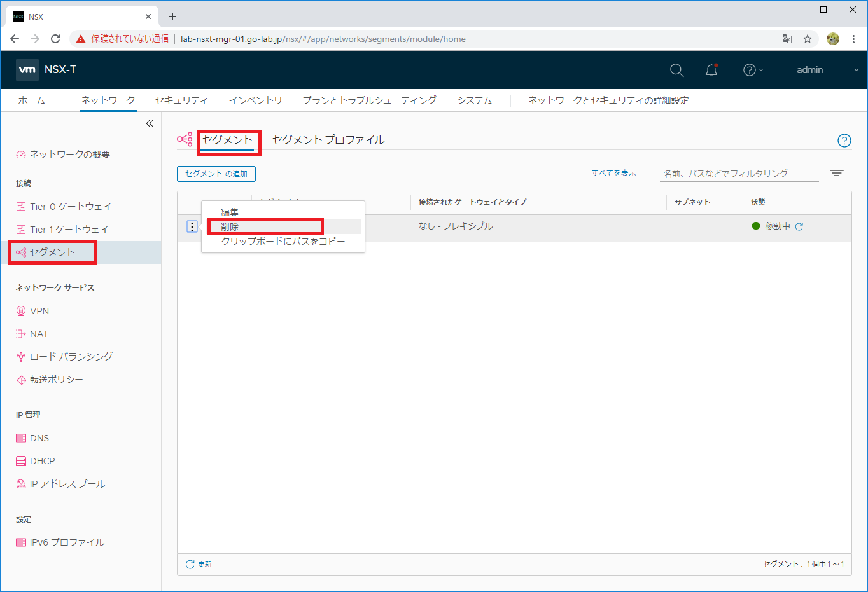Click the 転送ポリシー diamond icon
Viewport: 868px width, 592px height.
[21, 380]
